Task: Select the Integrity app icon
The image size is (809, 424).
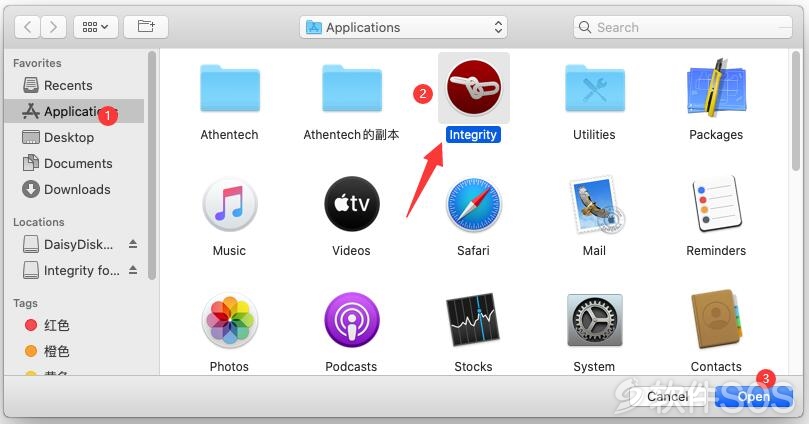Action: point(474,87)
